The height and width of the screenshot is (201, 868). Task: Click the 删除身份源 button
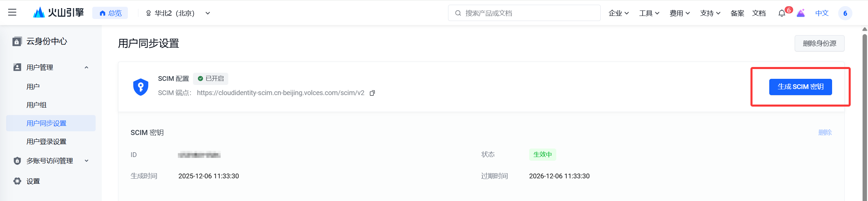pos(819,43)
